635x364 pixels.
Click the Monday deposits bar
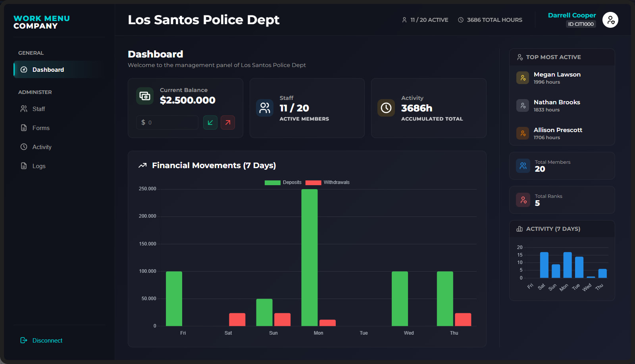310,258
